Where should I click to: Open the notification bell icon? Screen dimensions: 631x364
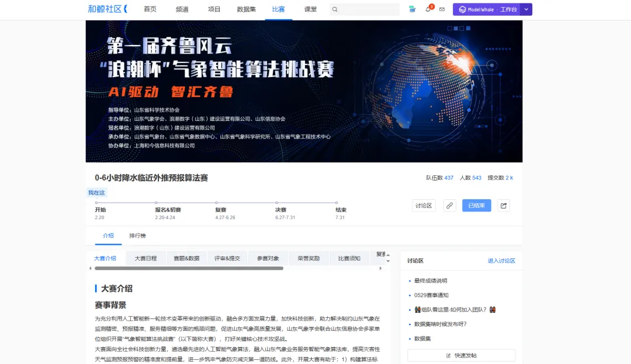pyautogui.click(x=428, y=9)
